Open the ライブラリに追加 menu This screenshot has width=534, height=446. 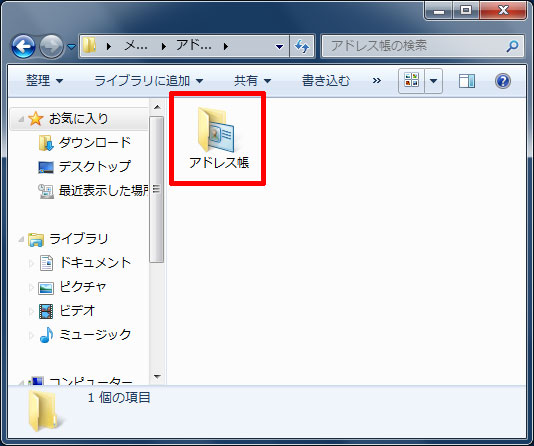coord(148,81)
